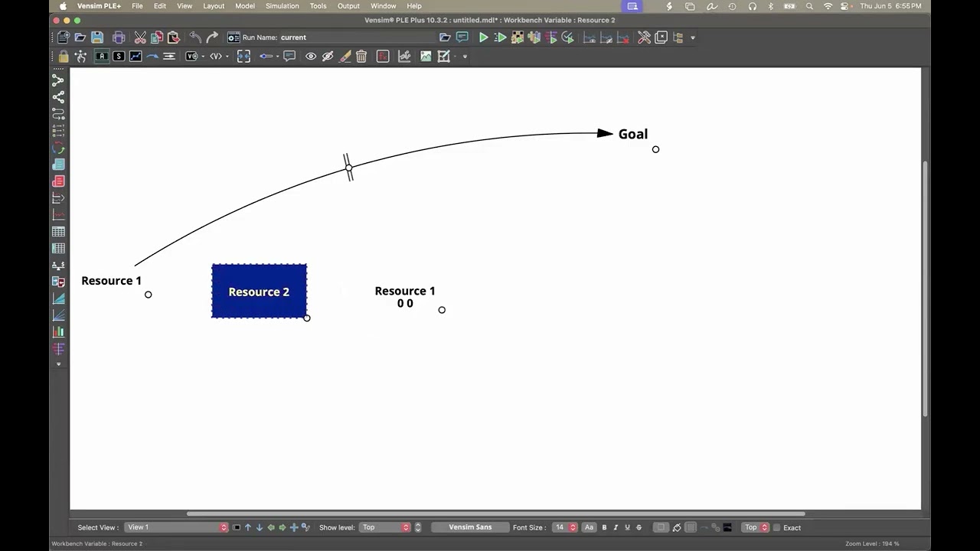
Task: Click the Goal variable on the sketch
Action: [x=632, y=134]
